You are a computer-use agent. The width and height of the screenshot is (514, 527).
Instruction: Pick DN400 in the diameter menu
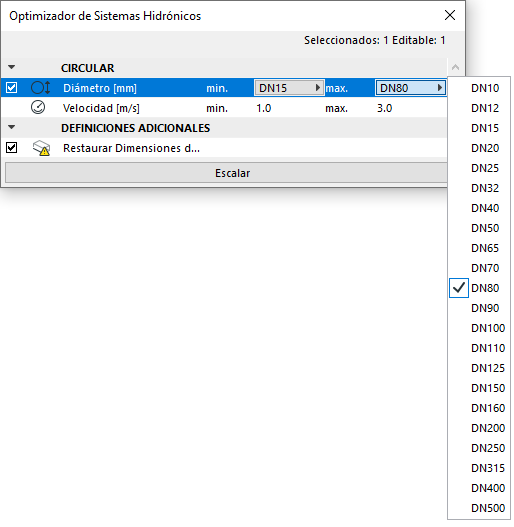pyautogui.click(x=479, y=488)
